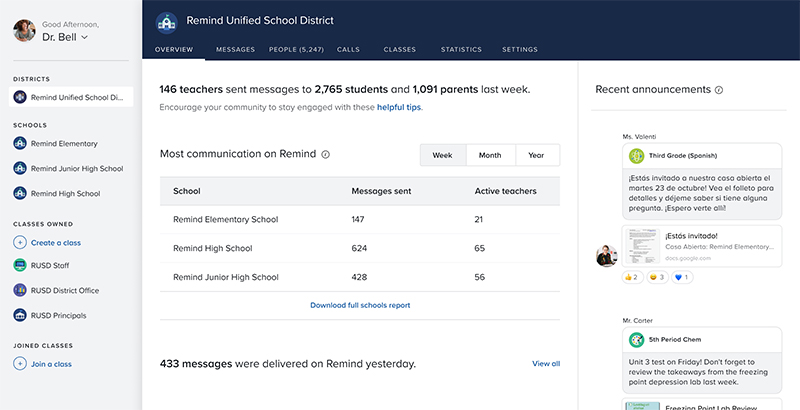Click the Active teachers column header
This screenshot has width=800, height=410.
pyautogui.click(x=506, y=191)
